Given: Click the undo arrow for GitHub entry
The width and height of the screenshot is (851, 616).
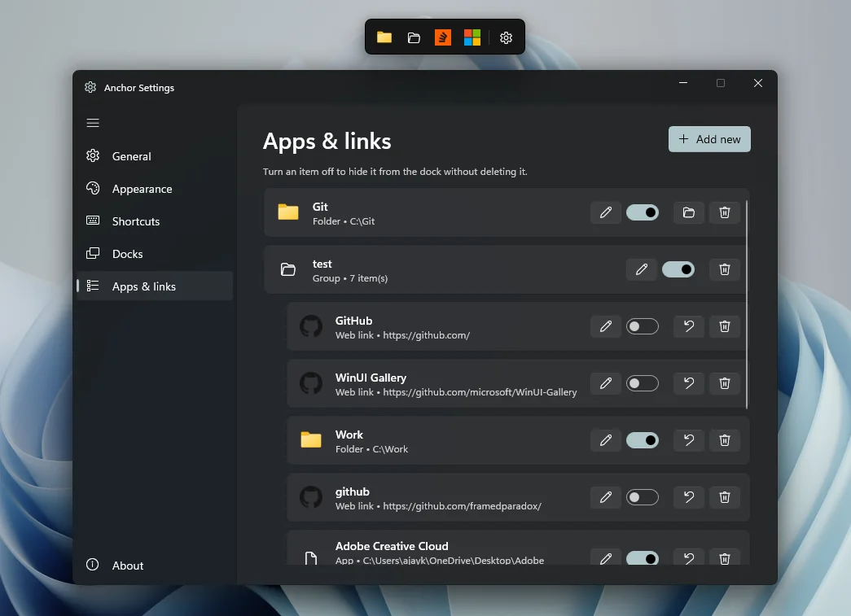Looking at the screenshot, I should tap(689, 326).
